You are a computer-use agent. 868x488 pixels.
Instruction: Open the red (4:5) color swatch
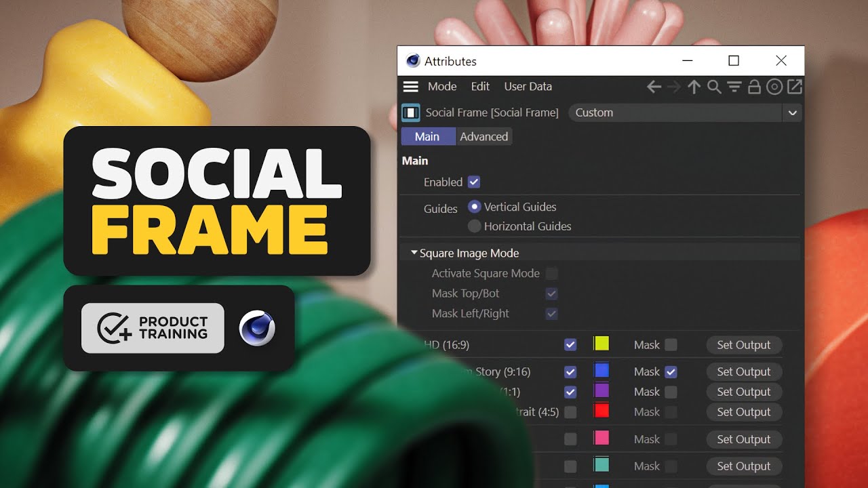601,411
